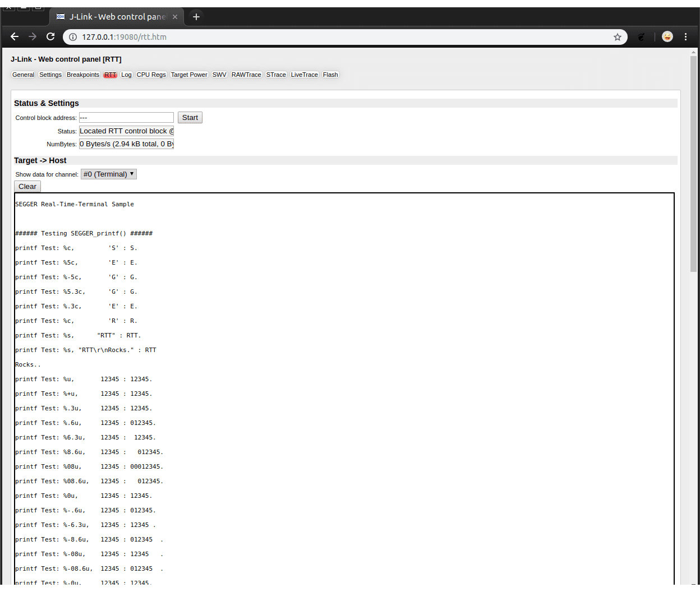Image resolution: width=700 pixels, height=592 pixels.
Task: Open the Flash page
Action: (330, 75)
